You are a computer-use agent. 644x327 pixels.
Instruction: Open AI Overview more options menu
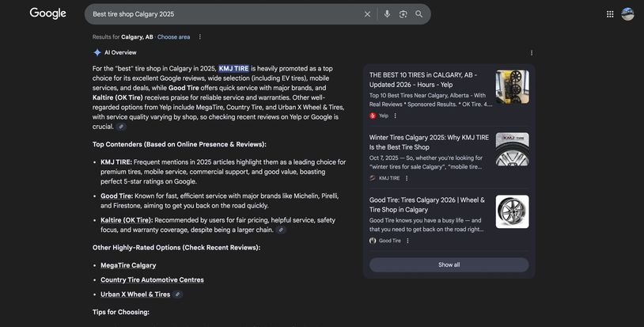click(532, 53)
